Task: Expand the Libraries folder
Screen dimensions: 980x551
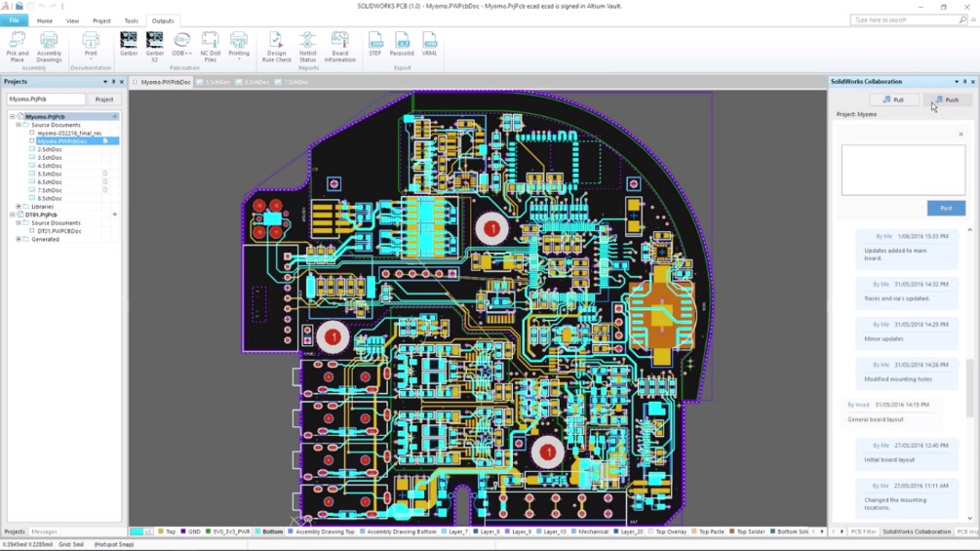Action: pos(19,206)
